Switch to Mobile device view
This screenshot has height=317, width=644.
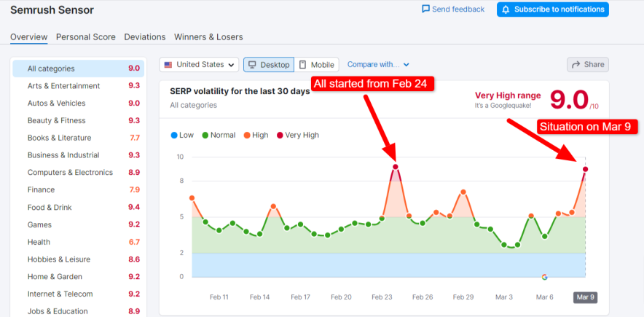(x=316, y=64)
